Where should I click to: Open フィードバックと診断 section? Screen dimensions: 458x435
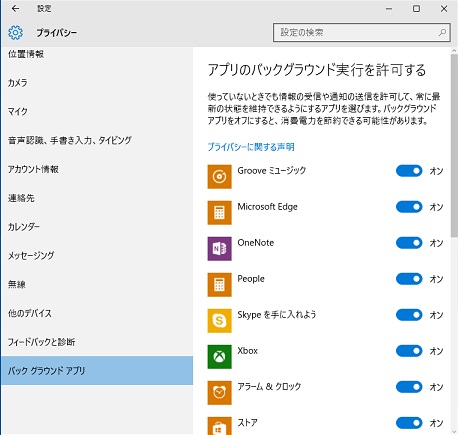click(97, 342)
